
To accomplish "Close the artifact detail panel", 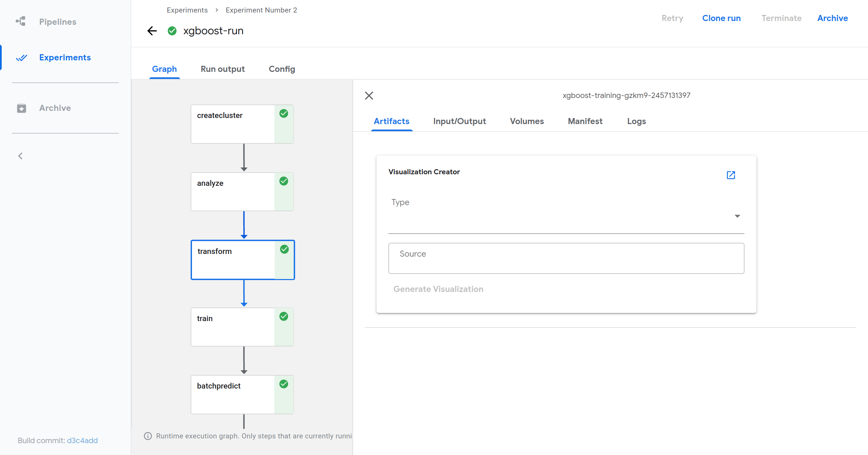I will click(370, 95).
